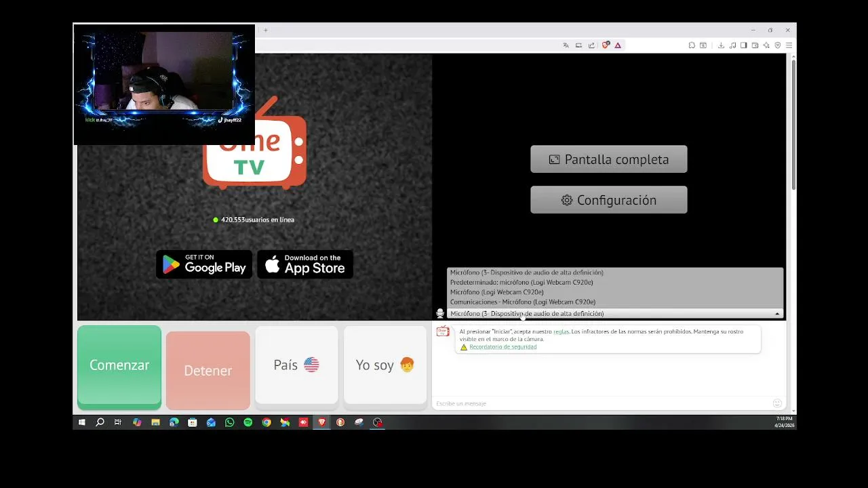Open File Explorer from the taskbar
This screenshot has width=868, height=488.
155,422
